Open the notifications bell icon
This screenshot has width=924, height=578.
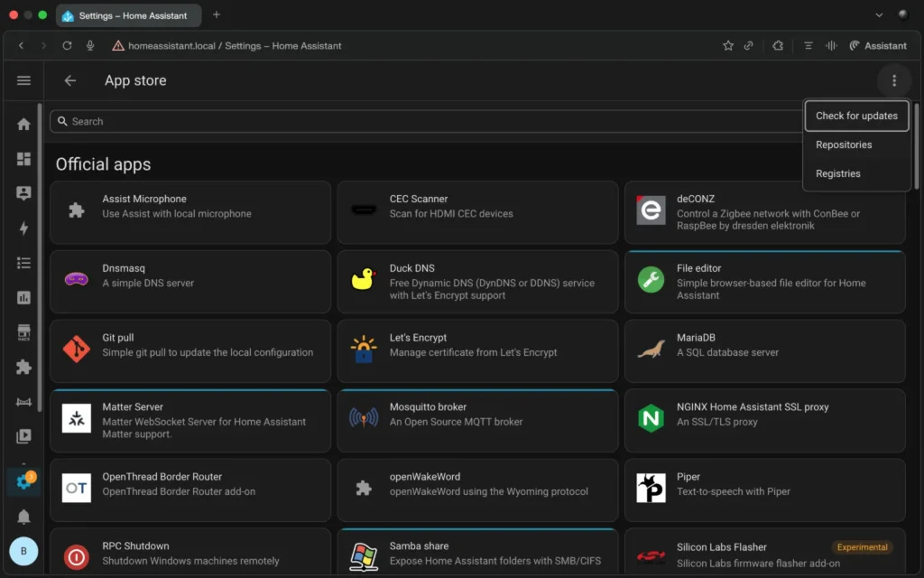23,517
